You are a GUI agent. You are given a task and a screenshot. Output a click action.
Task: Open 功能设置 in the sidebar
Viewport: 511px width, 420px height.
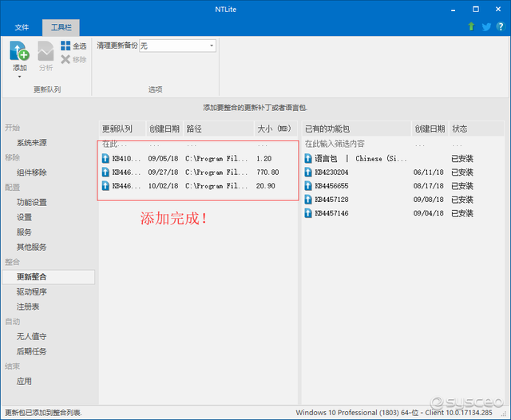(x=32, y=202)
